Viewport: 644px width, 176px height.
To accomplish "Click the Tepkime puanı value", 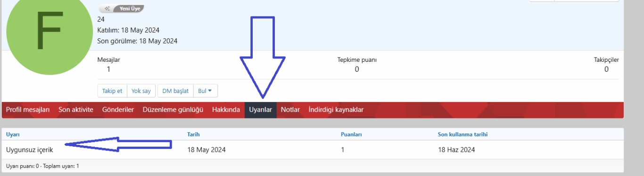I will [x=357, y=69].
